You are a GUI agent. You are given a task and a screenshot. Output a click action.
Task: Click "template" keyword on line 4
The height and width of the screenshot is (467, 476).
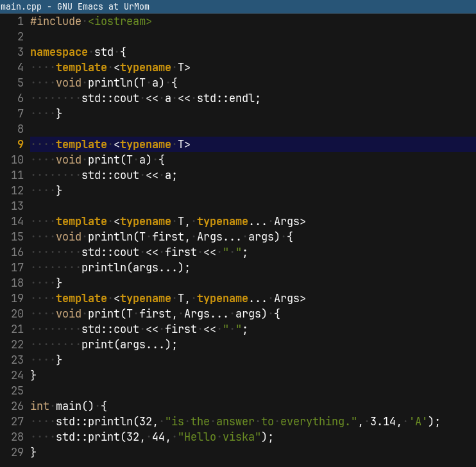(x=81, y=67)
